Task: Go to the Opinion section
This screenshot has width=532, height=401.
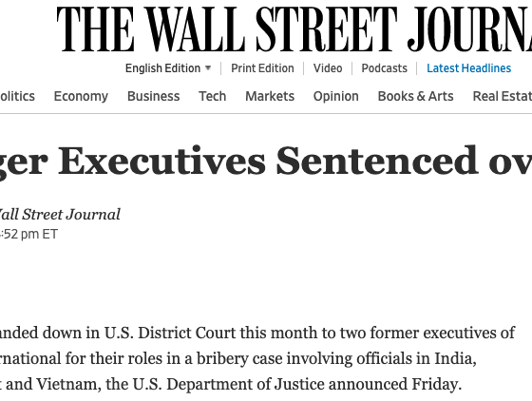Action: [335, 96]
